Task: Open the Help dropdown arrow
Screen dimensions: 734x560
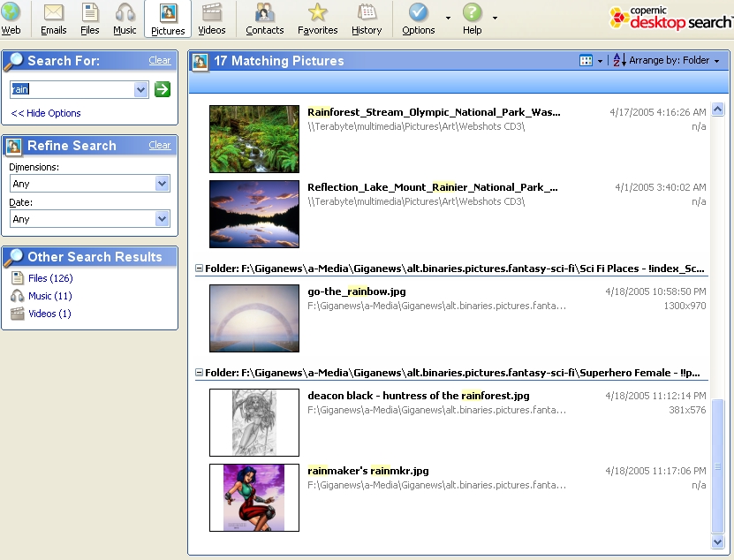Action: [x=495, y=18]
